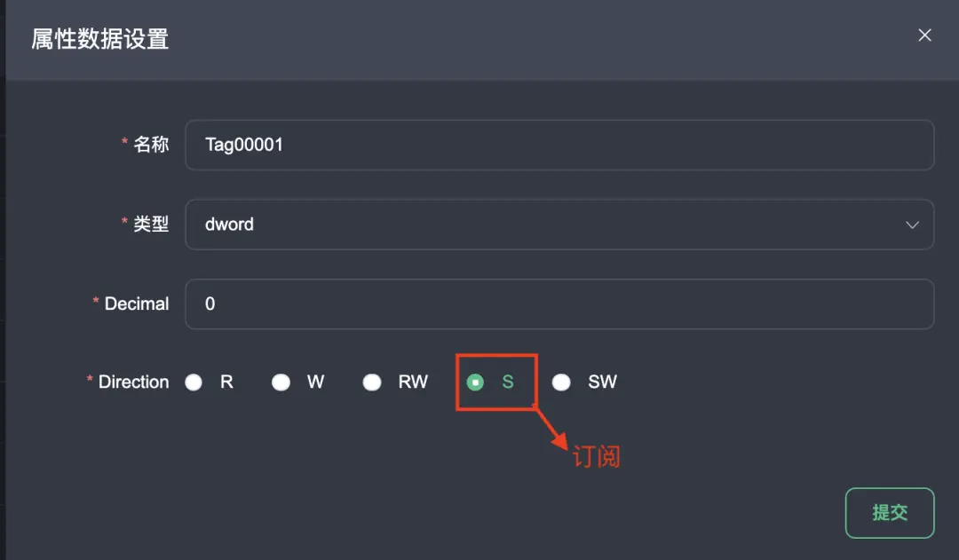Click the red 订阅 annotation text
This screenshot has width=959, height=560.
coord(596,457)
